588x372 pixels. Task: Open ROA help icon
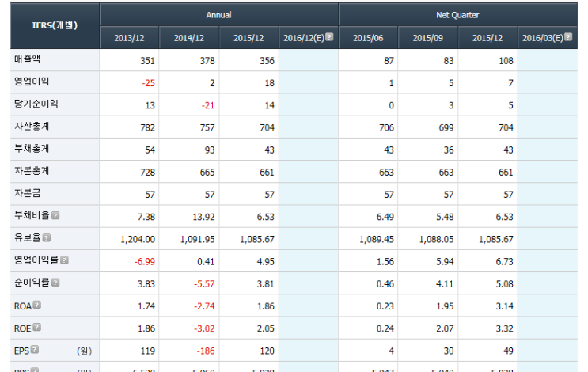click(36, 305)
